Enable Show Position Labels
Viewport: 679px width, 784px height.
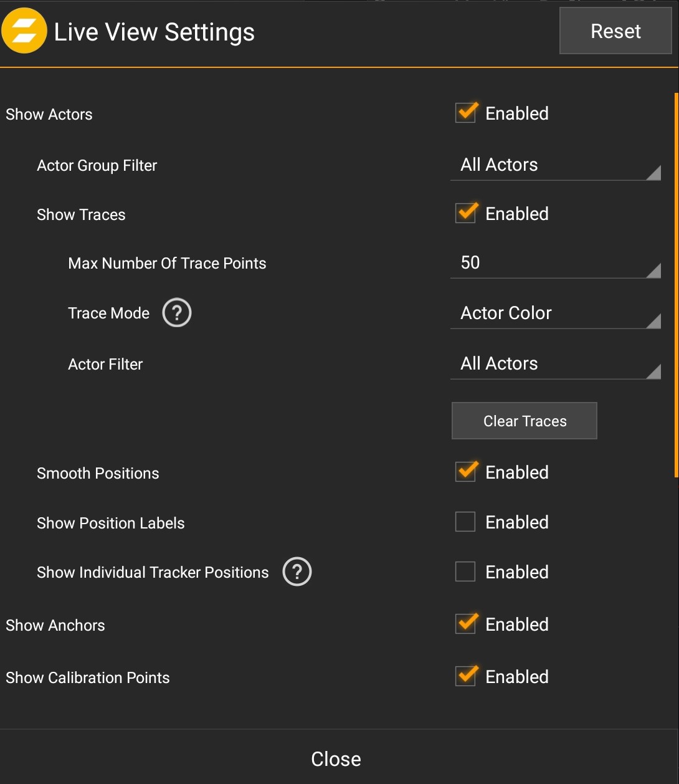[465, 522]
